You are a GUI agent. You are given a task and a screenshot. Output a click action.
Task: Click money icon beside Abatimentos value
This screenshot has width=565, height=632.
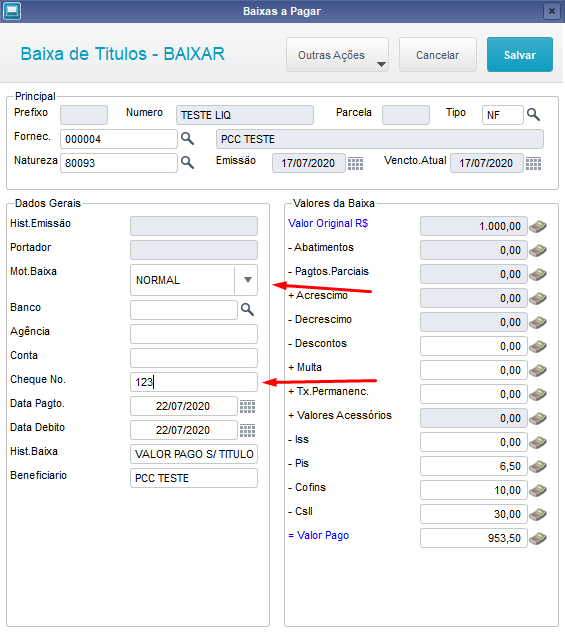538,251
